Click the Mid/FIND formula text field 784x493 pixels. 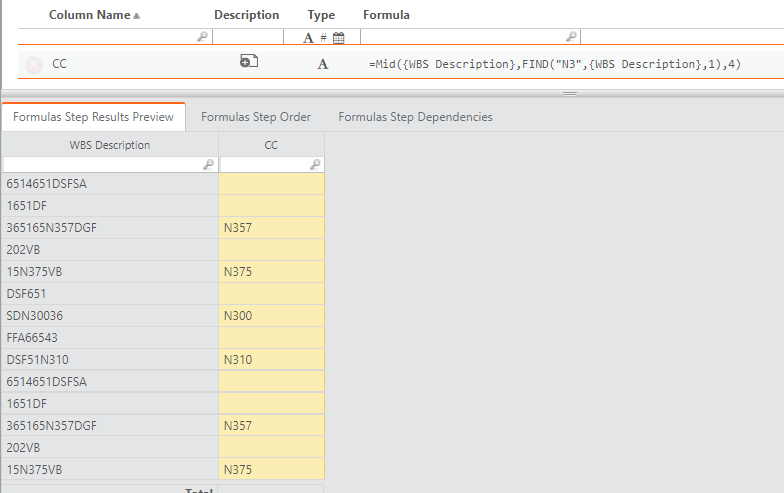point(555,64)
